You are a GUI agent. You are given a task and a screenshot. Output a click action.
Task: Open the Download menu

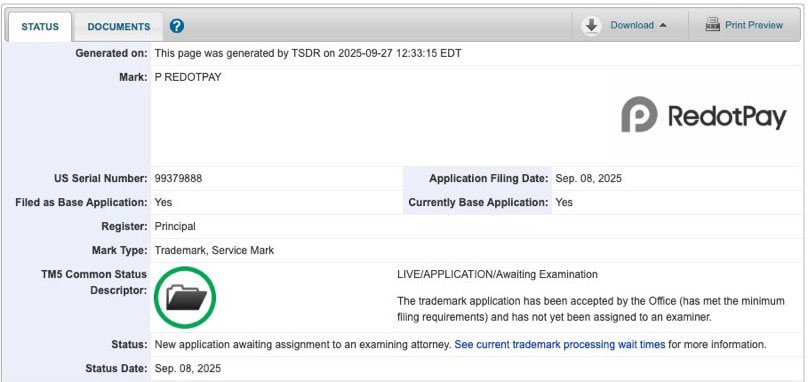[632, 25]
